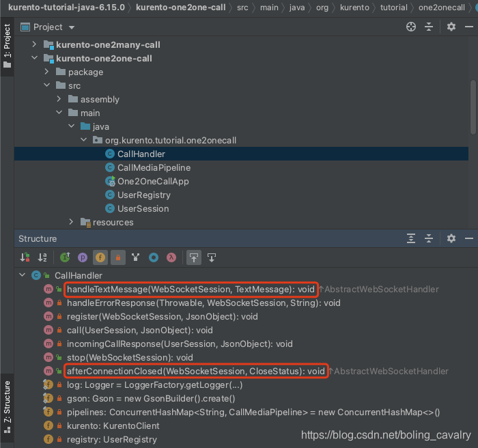Viewport: 478px width, 448px height.
Task: Open CallMediaPipeline class in Project tree
Action: (154, 167)
